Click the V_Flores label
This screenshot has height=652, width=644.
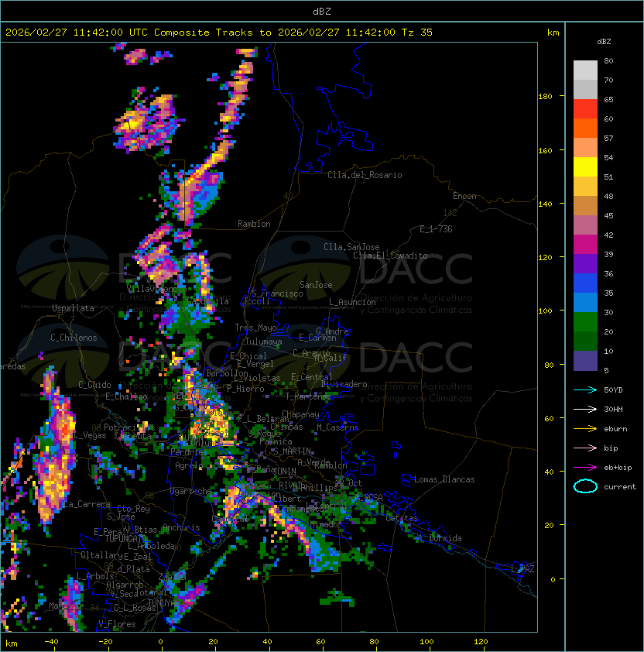pyautogui.click(x=117, y=625)
